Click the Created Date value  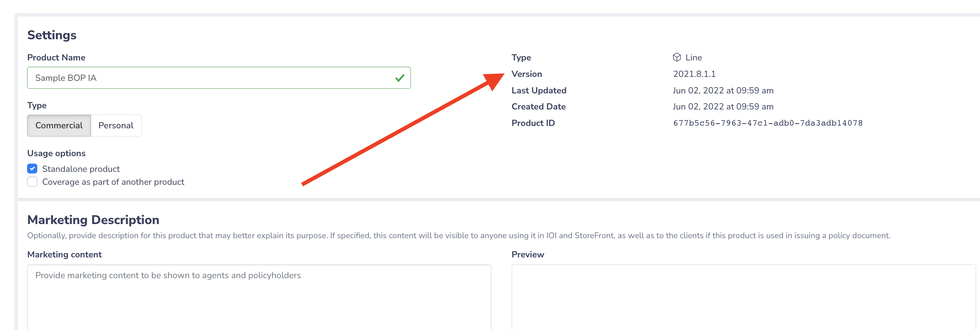(723, 107)
